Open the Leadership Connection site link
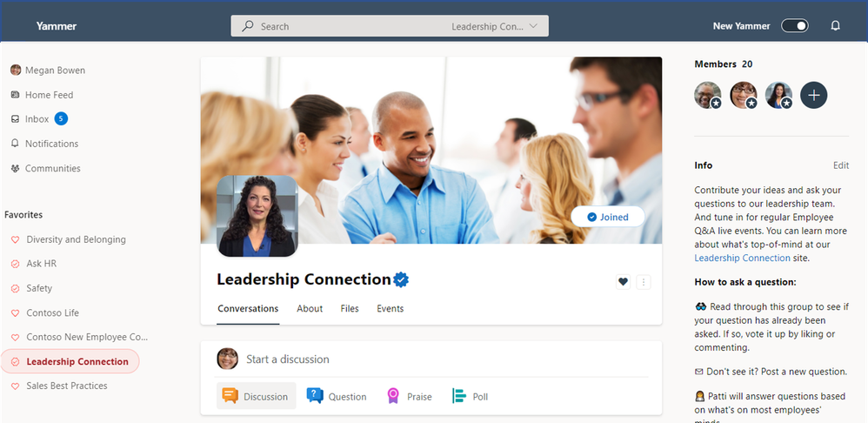The height and width of the screenshot is (423, 868). point(743,258)
